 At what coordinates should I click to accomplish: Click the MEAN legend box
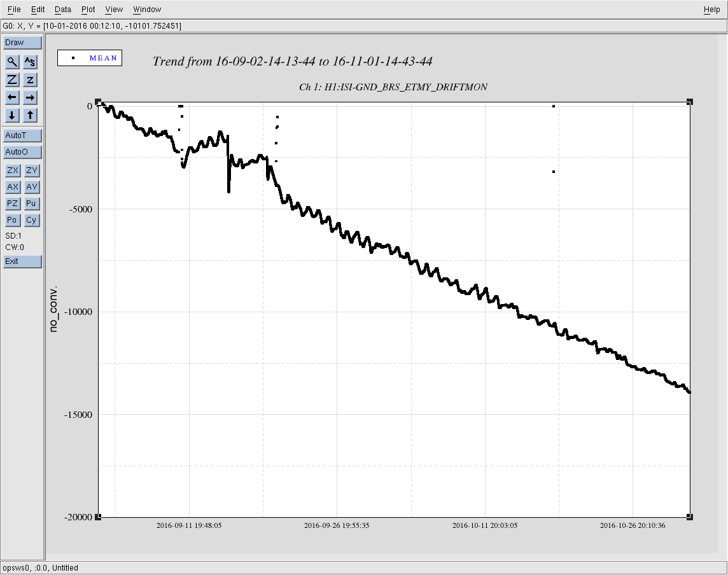point(90,58)
